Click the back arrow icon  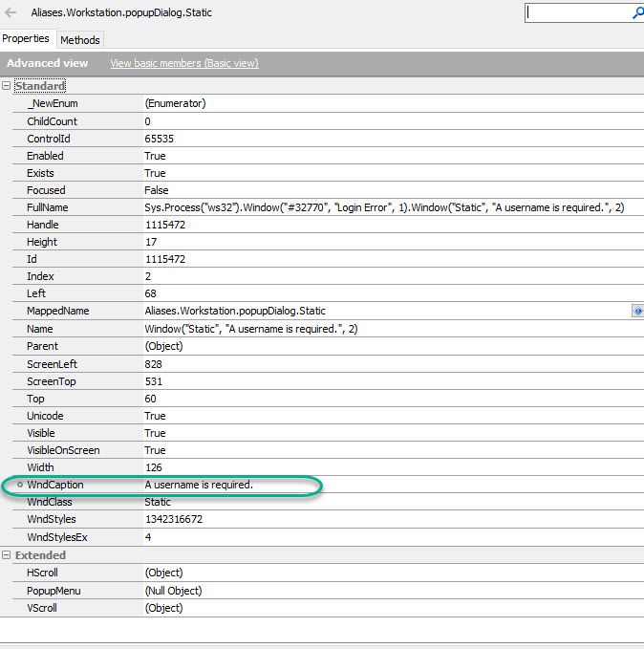[x=11, y=13]
